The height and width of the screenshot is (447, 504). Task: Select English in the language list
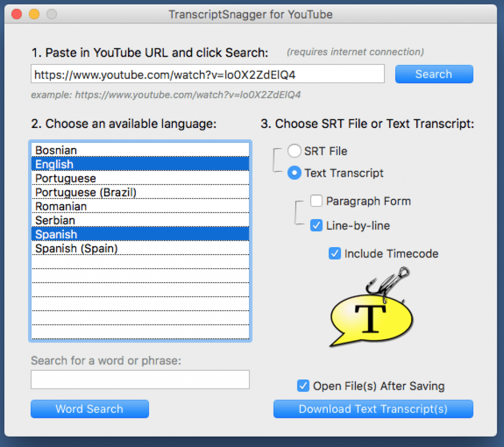[x=140, y=164]
